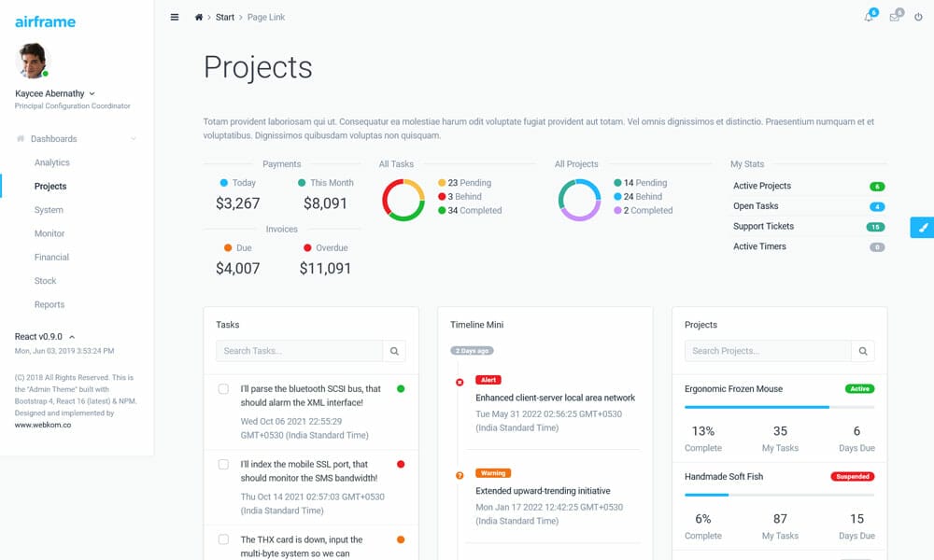Check the THX card task checkbox
This screenshot has height=560, width=934.
click(223, 539)
